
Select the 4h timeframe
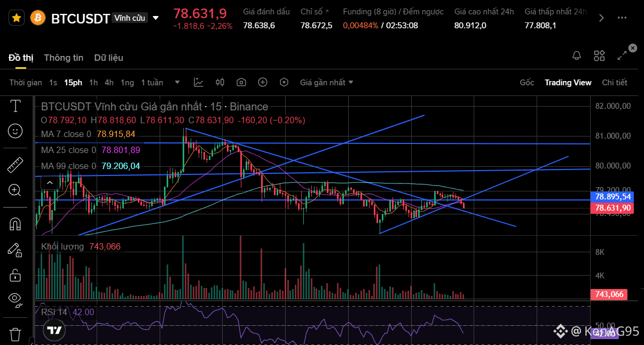pyautogui.click(x=109, y=83)
